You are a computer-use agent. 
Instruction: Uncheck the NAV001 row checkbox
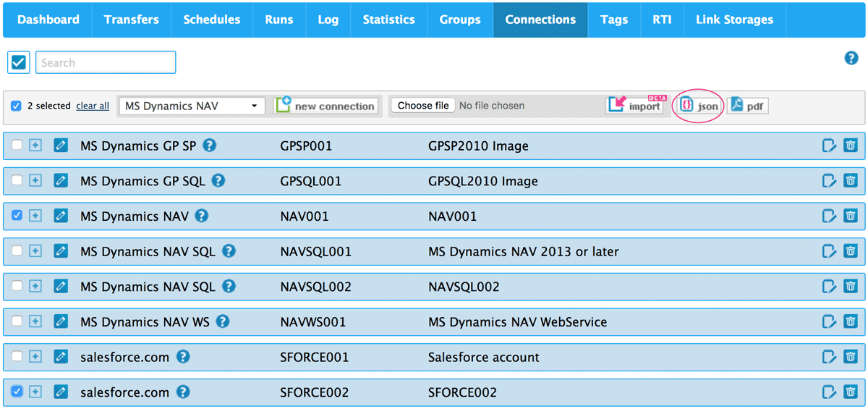tap(17, 216)
